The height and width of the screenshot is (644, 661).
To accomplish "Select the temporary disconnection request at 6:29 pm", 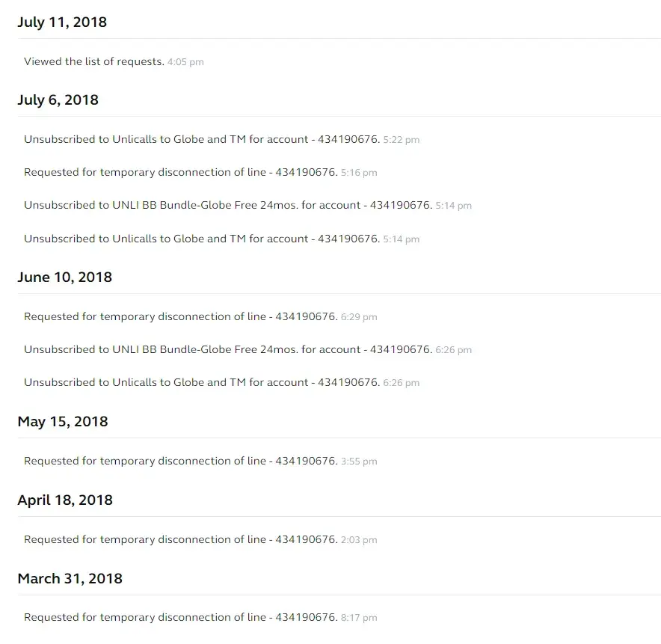I will click(180, 316).
